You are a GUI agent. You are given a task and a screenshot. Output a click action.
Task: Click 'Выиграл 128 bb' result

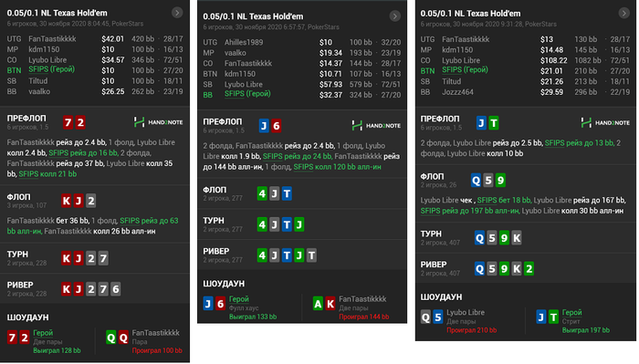coord(57,350)
